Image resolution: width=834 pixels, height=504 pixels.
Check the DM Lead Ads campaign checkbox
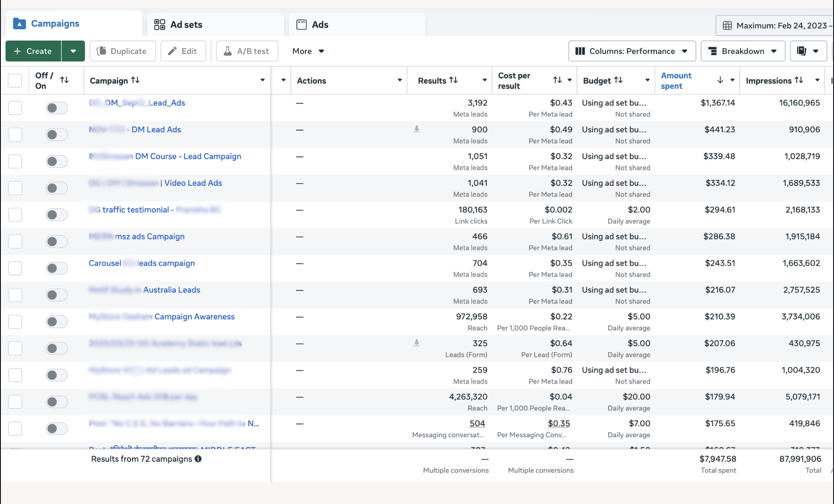click(x=15, y=134)
